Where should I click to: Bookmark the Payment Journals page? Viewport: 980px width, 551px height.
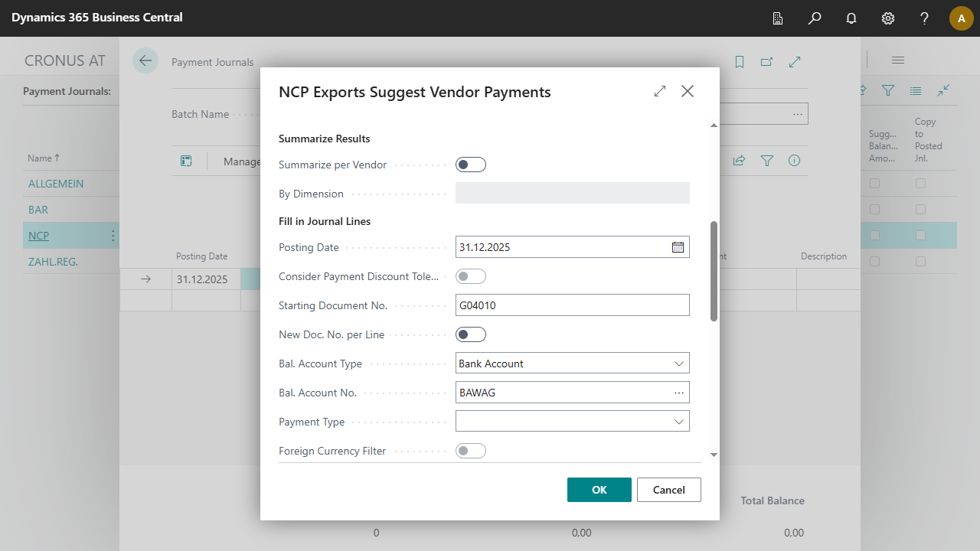click(x=740, y=62)
